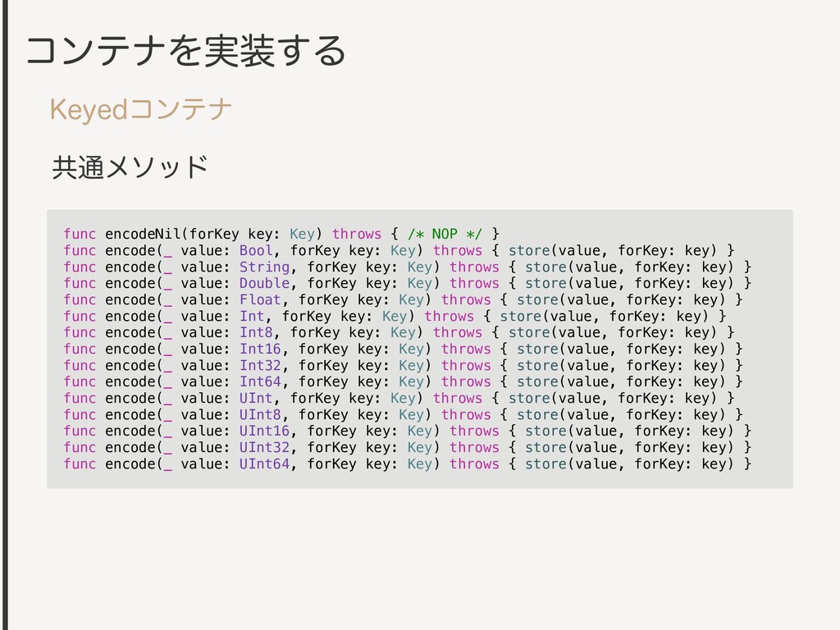Select the Bool type in code
This screenshot has height=630, width=840.
coord(256,250)
